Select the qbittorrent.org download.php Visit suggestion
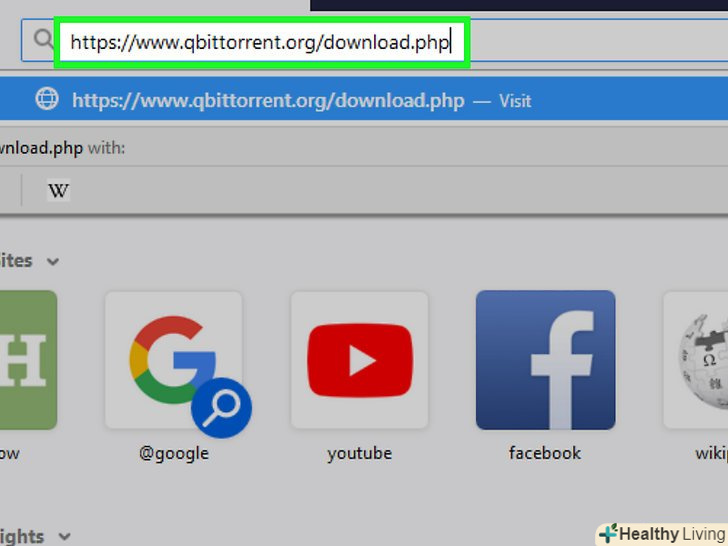The width and height of the screenshot is (728, 546). click(364, 100)
